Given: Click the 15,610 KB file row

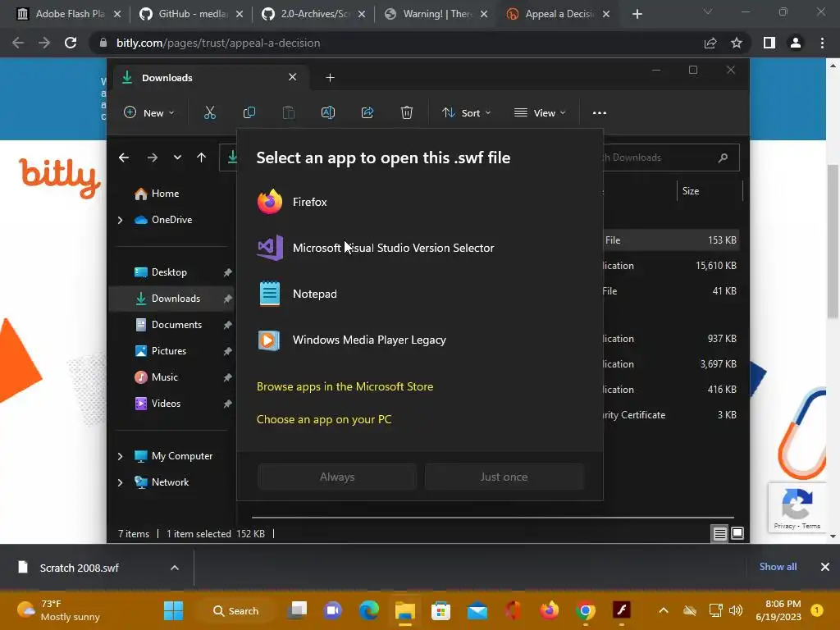Looking at the screenshot, I should point(671,266).
